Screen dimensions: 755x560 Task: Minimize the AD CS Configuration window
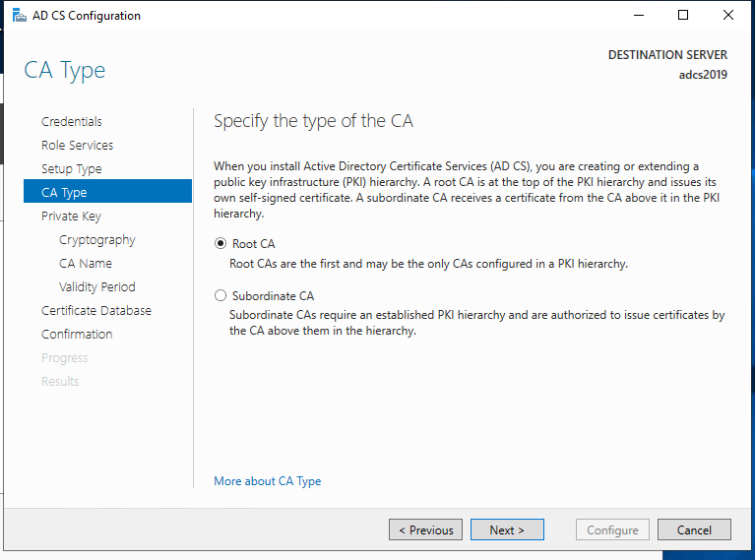pos(640,16)
